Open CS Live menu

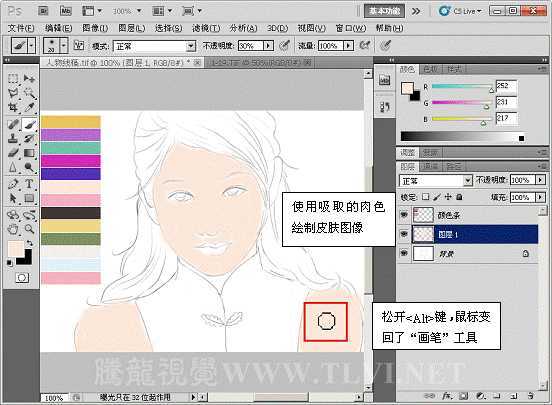[460, 11]
